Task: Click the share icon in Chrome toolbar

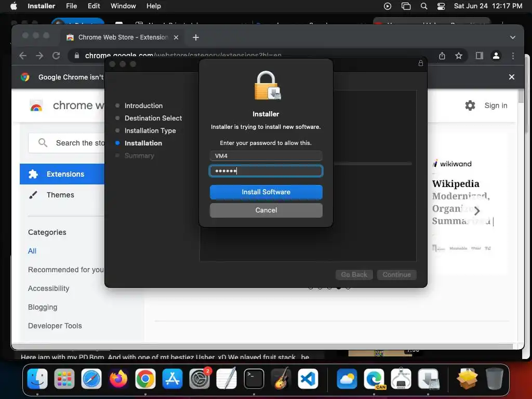Action: 442,56
